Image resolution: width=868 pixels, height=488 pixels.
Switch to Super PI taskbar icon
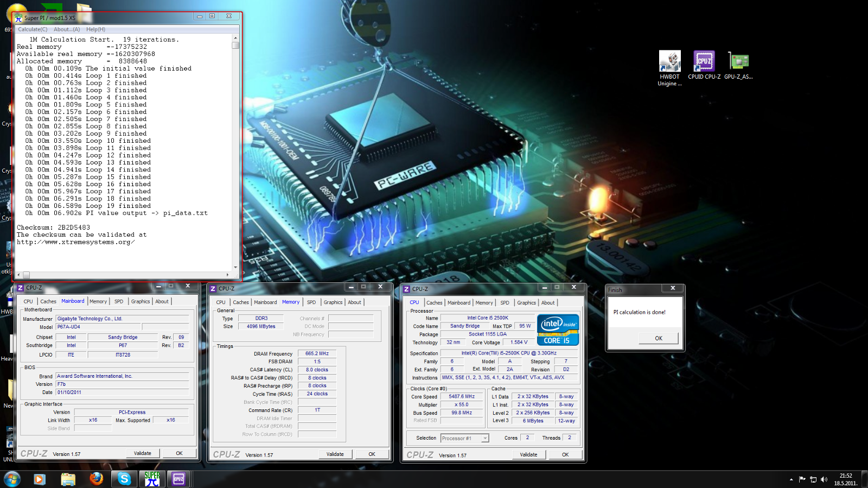(x=152, y=479)
